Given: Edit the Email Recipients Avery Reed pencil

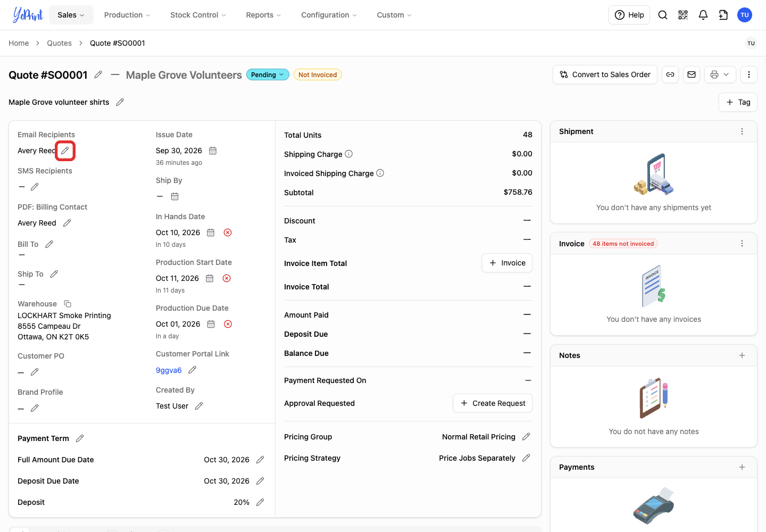Looking at the screenshot, I should pyautogui.click(x=65, y=151).
